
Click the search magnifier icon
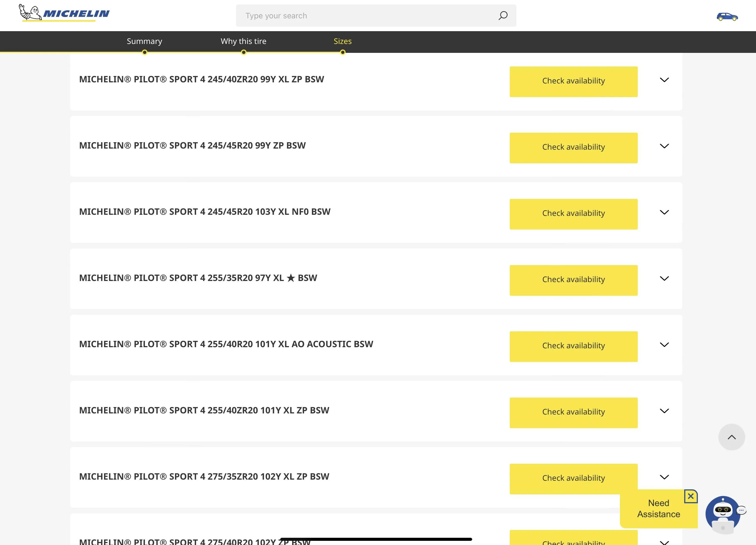pos(503,15)
